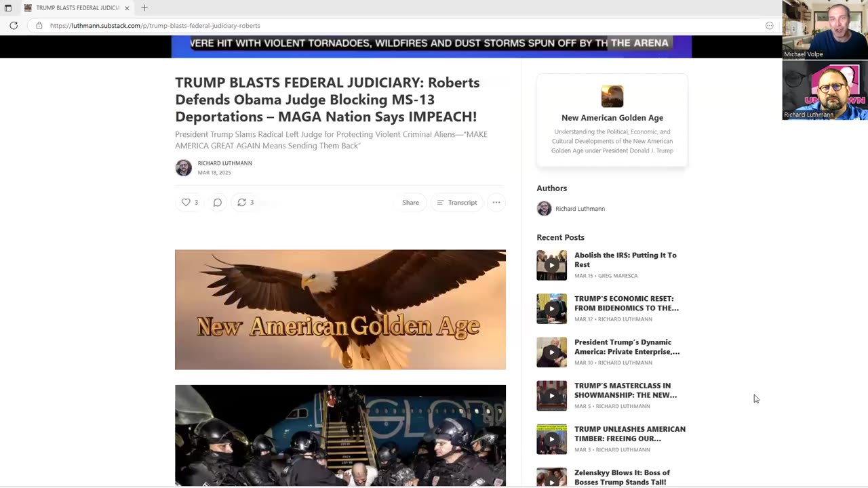This screenshot has height=488, width=868.
Task: Open TRUMP'S MASTERCLASS IN SHOWMANSHIP post
Action: (625, 390)
